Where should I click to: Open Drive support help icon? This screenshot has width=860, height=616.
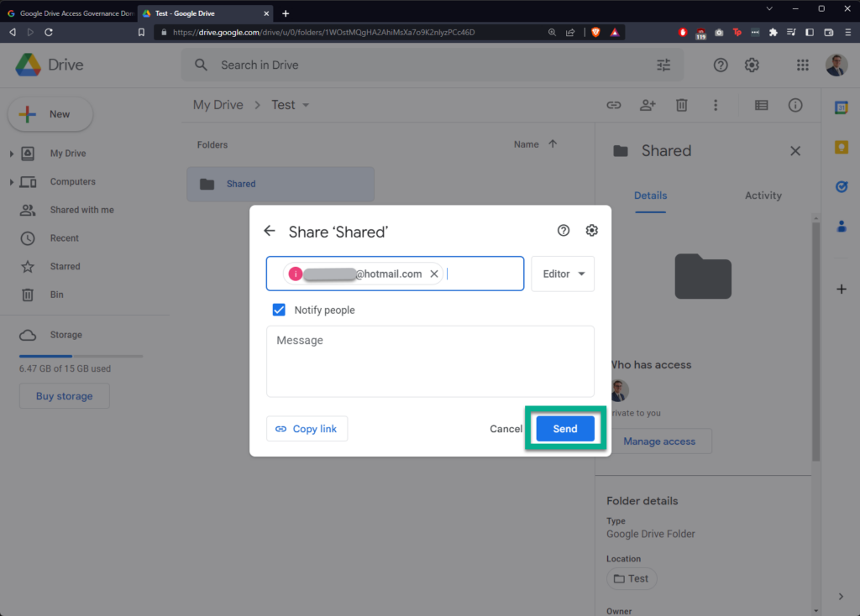(721, 65)
